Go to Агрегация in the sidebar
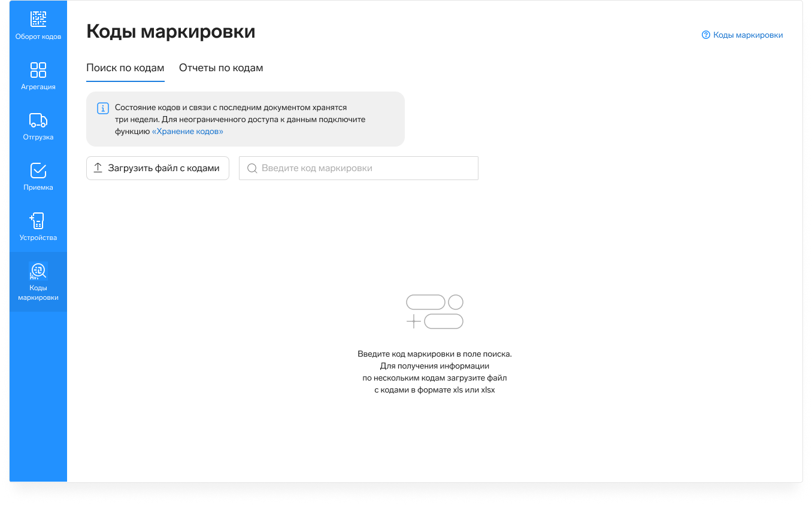The width and height of the screenshot is (812, 505). coord(38,69)
